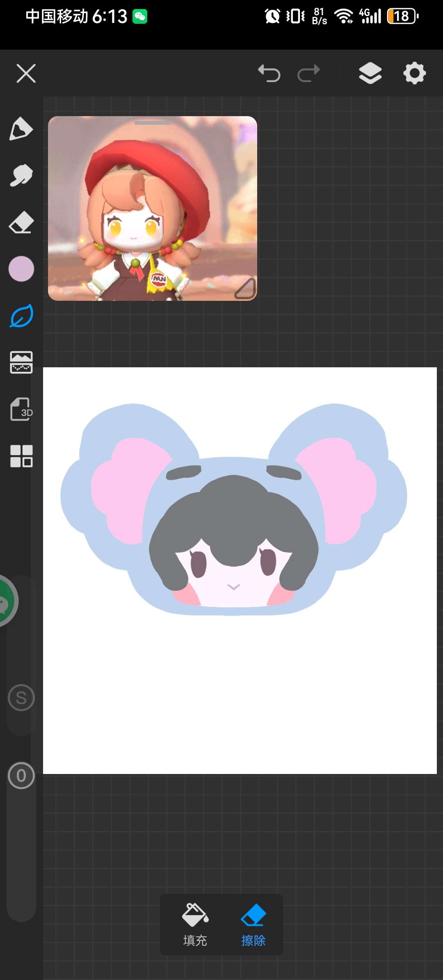Screen dimensions: 443x980
Task: Redo the undone action
Action: tap(308, 74)
